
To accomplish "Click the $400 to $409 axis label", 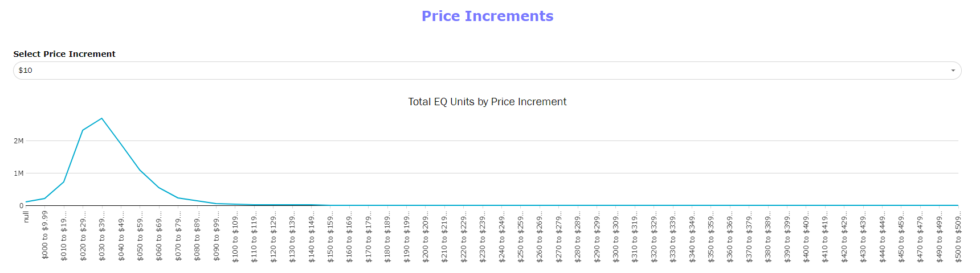I will pyautogui.click(x=806, y=235).
